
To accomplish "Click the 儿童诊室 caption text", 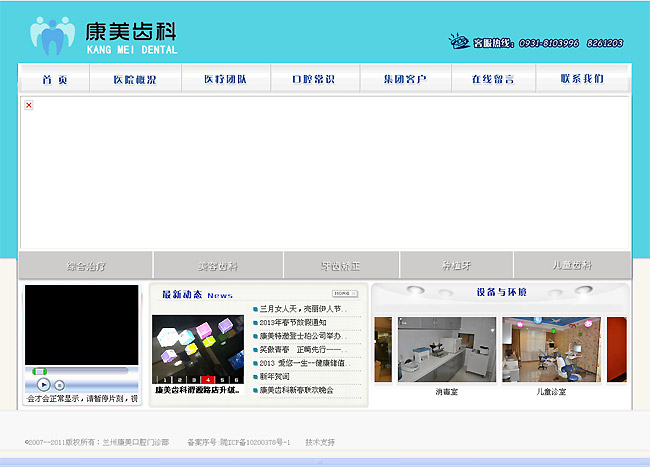I will pos(551,392).
